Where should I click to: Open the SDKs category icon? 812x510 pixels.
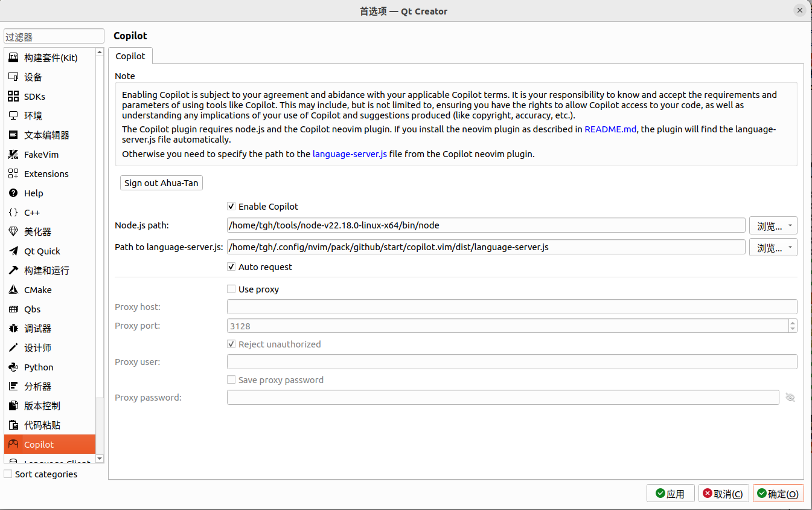(13, 97)
